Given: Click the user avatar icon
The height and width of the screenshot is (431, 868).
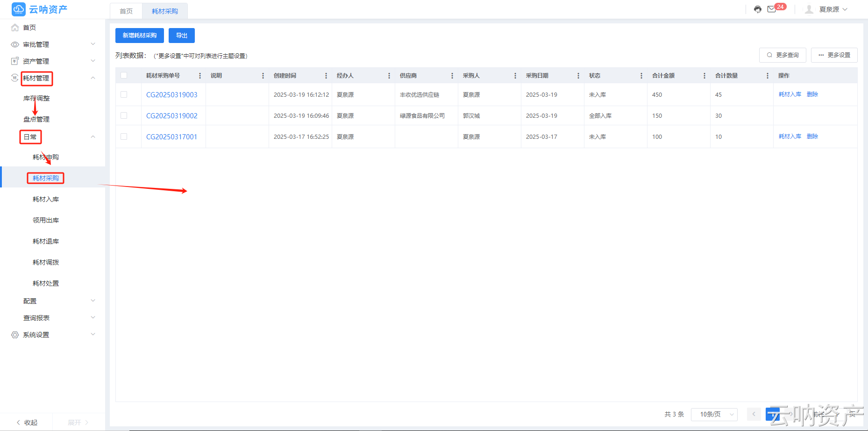Looking at the screenshot, I should 809,9.
